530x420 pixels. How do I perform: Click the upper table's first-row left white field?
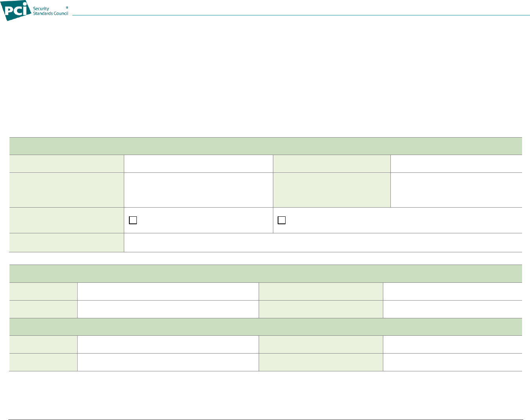(x=198, y=163)
